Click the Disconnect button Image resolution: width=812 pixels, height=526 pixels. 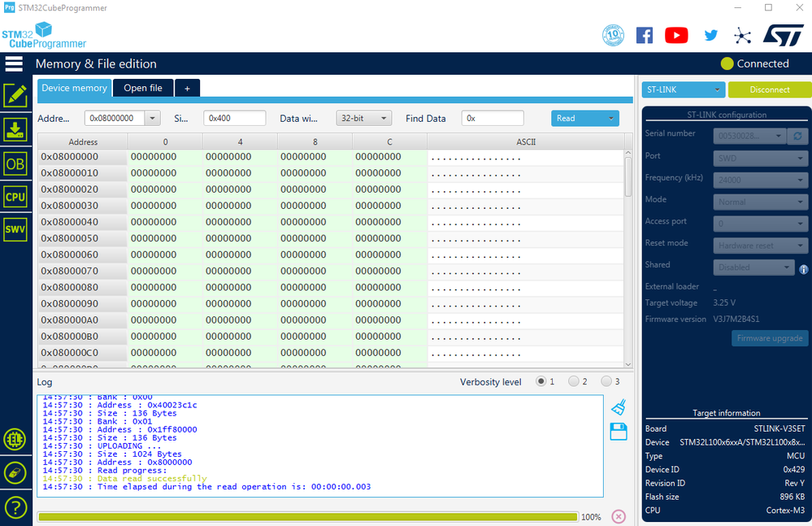pyautogui.click(x=770, y=89)
